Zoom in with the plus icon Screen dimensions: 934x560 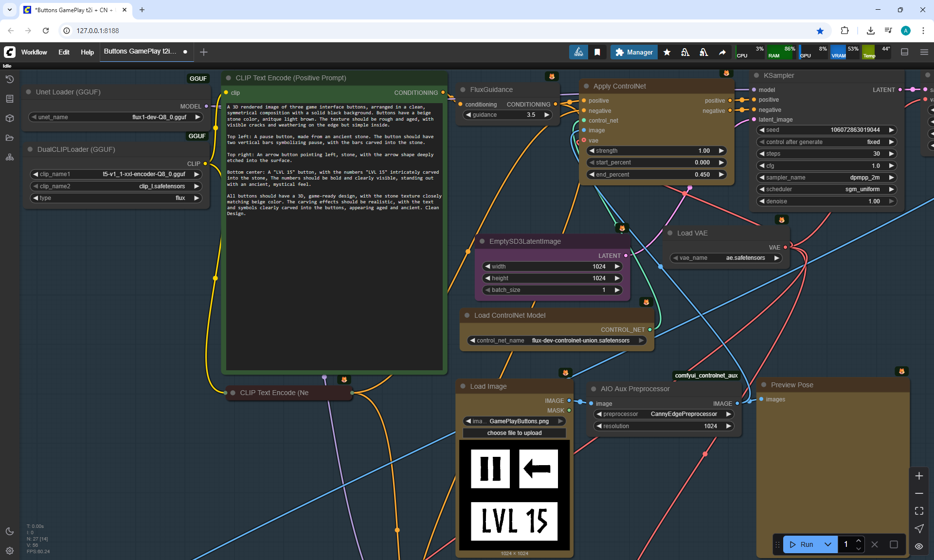click(x=919, y=476)
